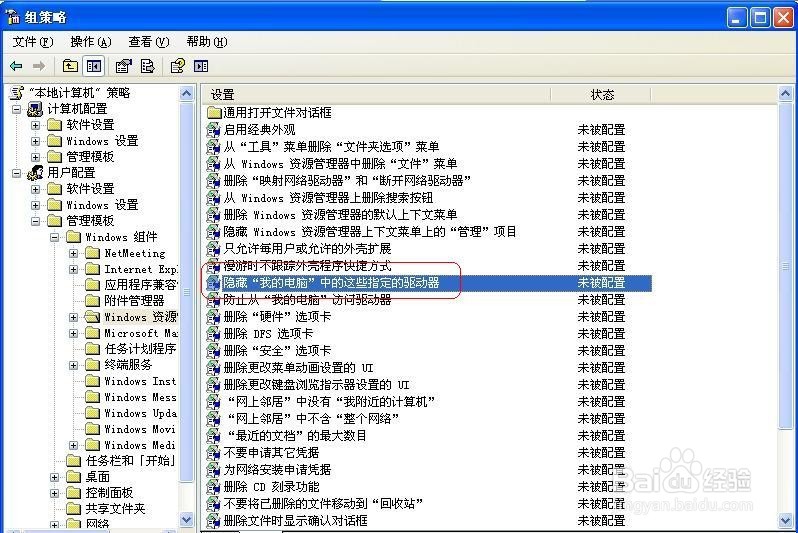This screenshot has width=798, height=533.
Task: Click the folder icon beside 终端服务
Action: [x=93, y=364]
